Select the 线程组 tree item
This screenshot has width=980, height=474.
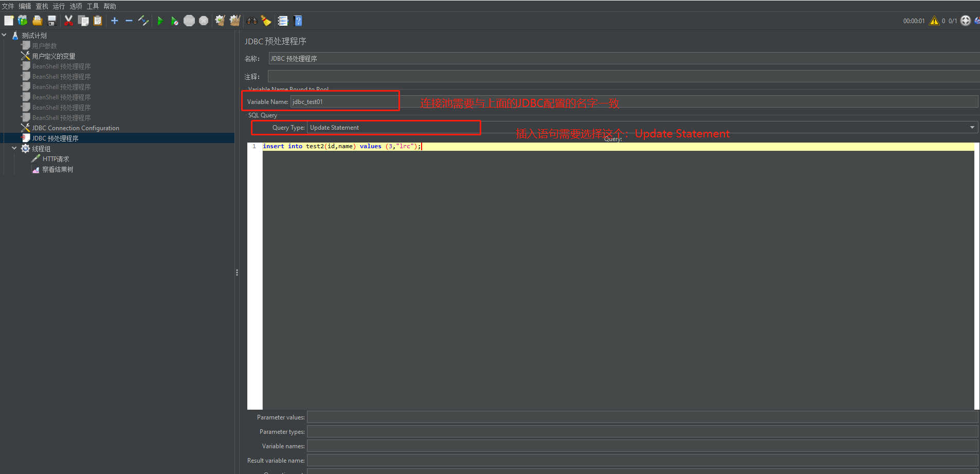[41, 149]
